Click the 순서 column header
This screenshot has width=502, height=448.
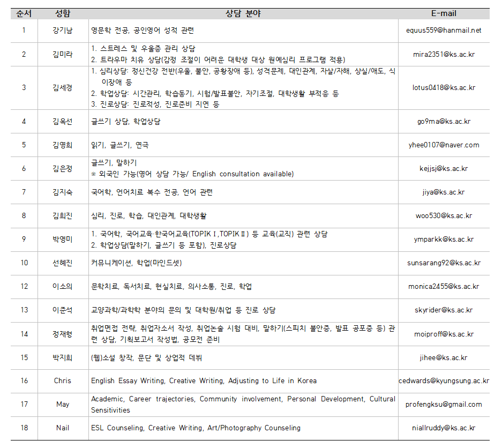pos(24,13)
